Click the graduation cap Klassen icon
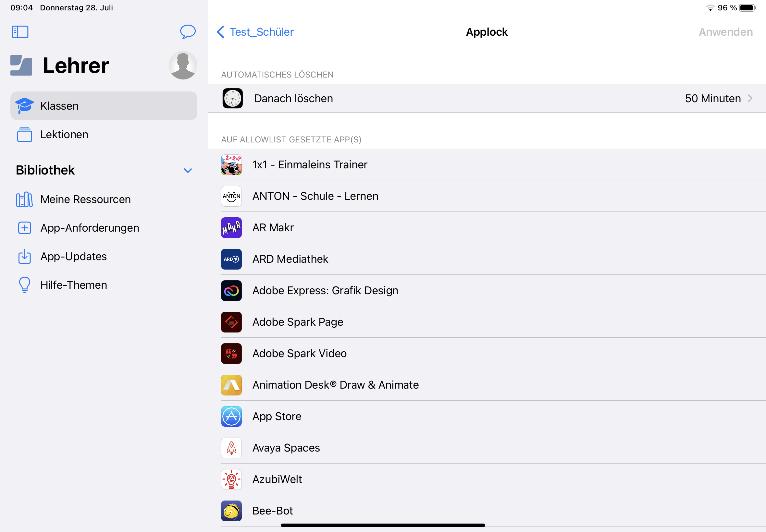 [x=24, y=106]
